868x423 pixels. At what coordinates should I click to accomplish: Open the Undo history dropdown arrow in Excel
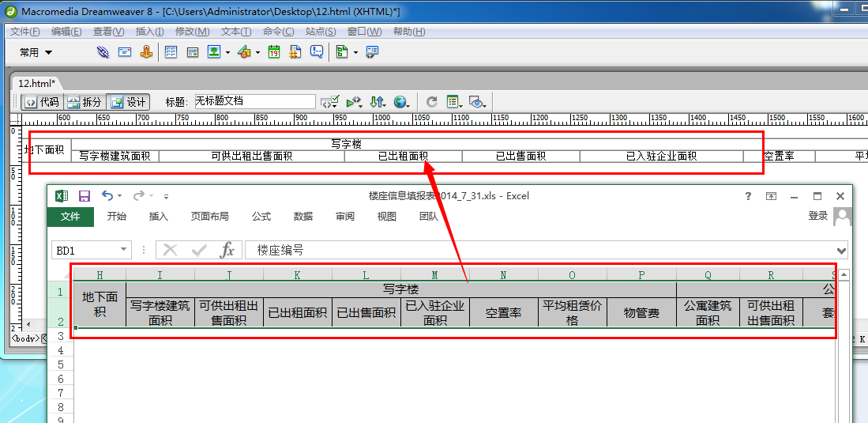coord(121,196)
